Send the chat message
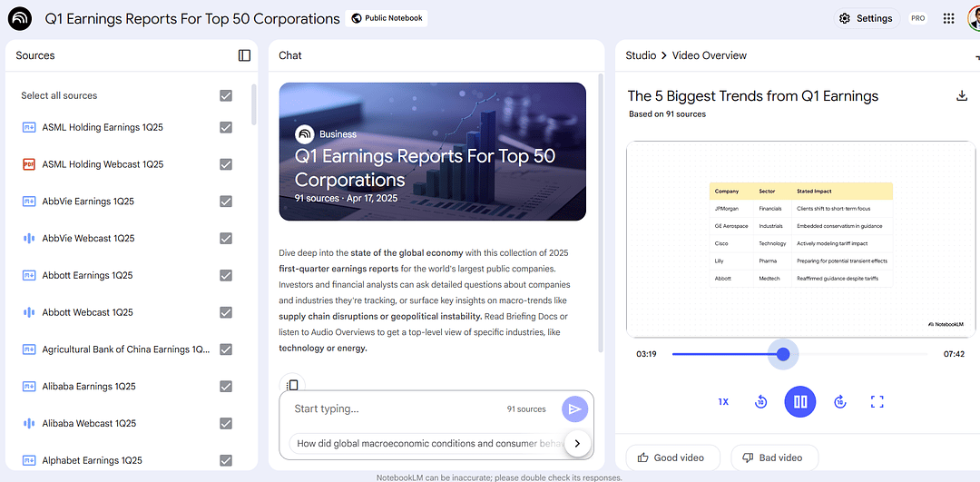This screenshot has height=482, width=980. tap(573, 409)
